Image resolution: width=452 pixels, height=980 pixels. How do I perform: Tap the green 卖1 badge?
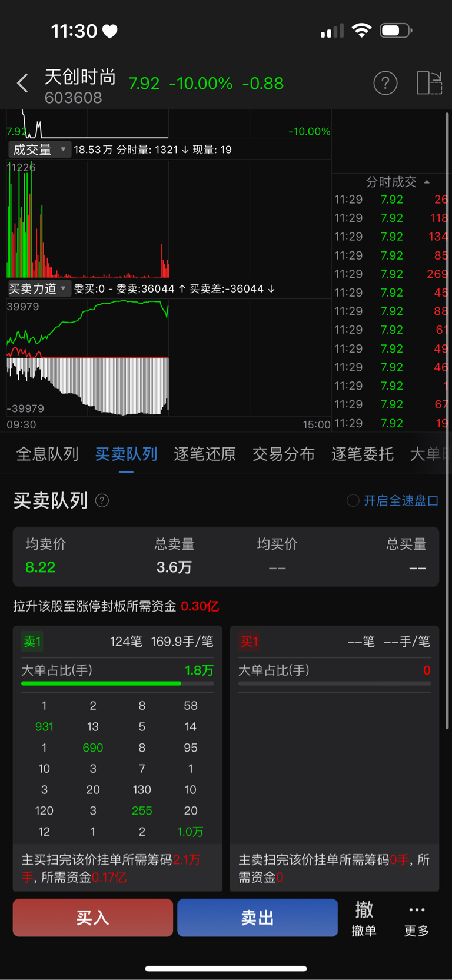tap(32, 642)
